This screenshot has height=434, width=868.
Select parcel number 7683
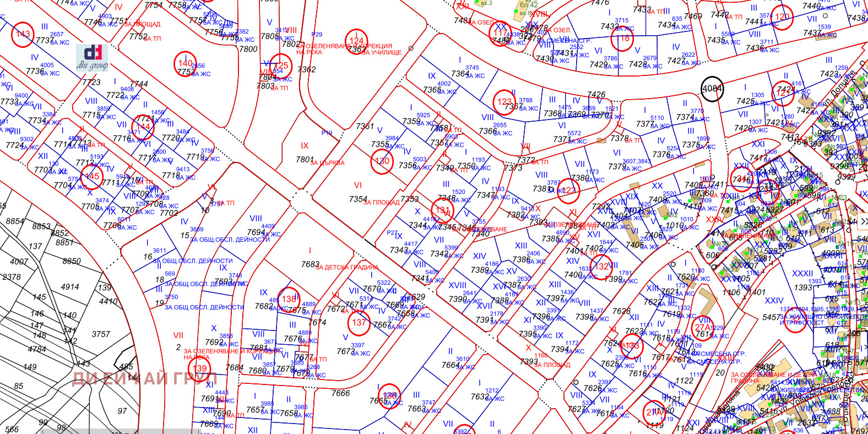(310, 264)
